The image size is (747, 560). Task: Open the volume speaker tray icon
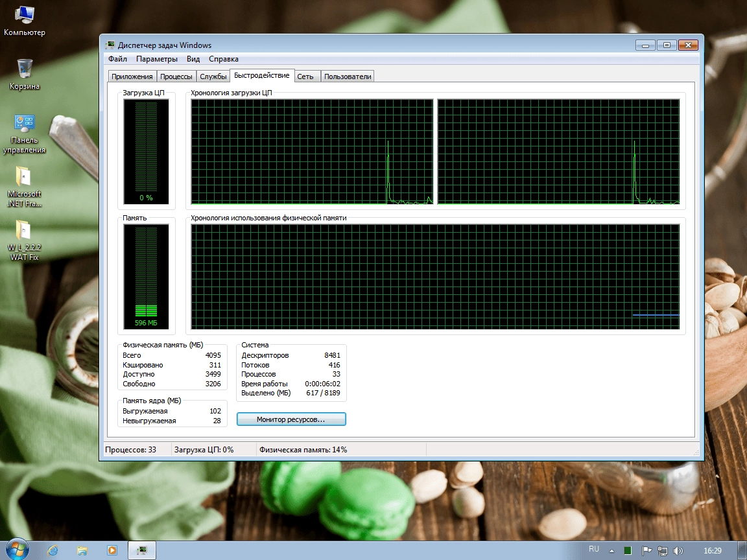[678, 550]
